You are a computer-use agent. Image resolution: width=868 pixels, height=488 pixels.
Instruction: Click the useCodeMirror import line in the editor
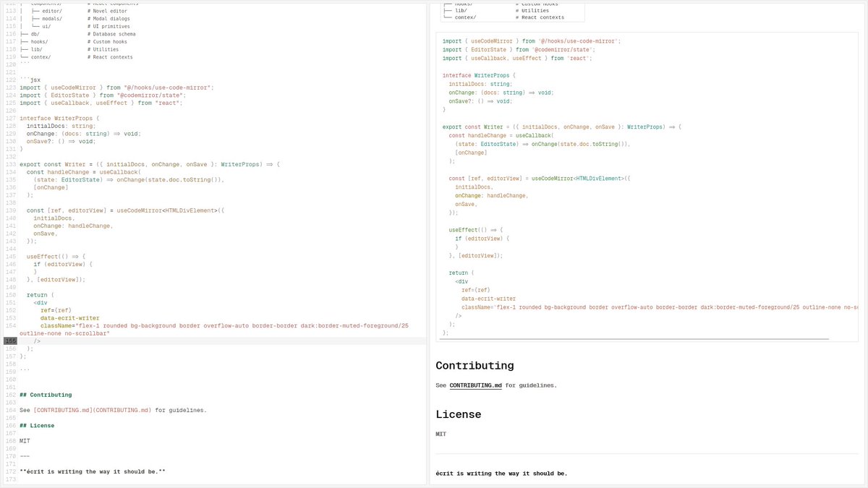pos(116,87)
